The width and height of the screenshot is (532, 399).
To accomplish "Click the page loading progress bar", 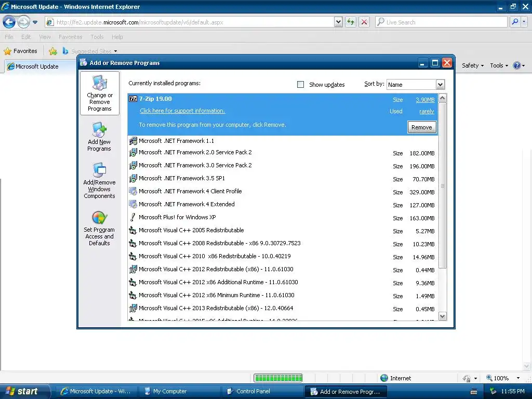I will pos(278,378).
